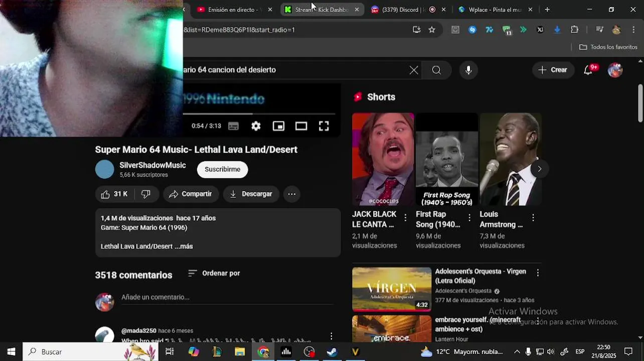This screenshot has width=644, height=361.
Task: Open Task View on the taskbar
Action: [170, 351]
